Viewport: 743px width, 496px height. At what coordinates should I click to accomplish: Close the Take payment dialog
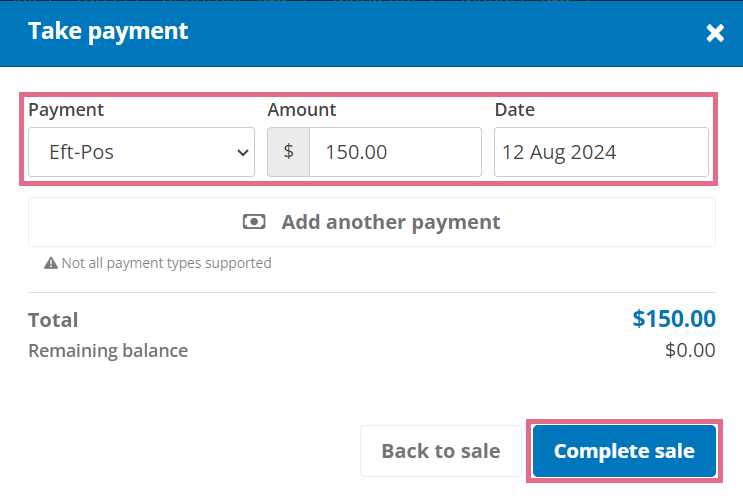tap(715, 33)
